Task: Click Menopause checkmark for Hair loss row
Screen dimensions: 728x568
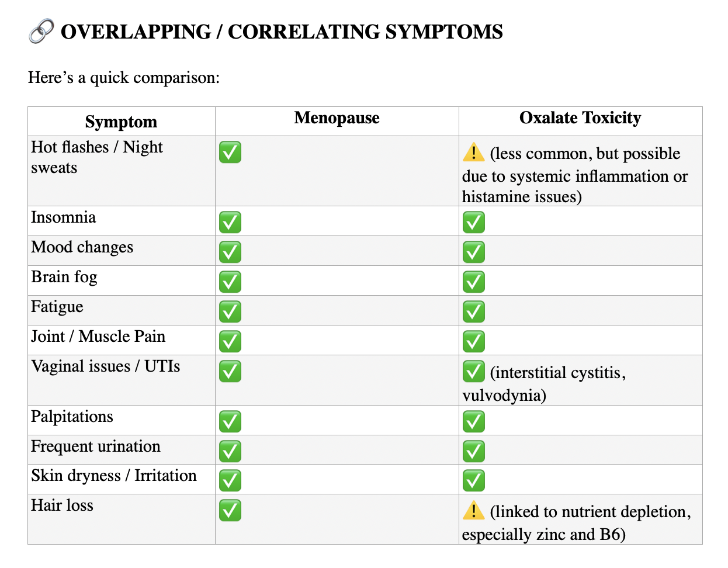Action: coord(230,510)
